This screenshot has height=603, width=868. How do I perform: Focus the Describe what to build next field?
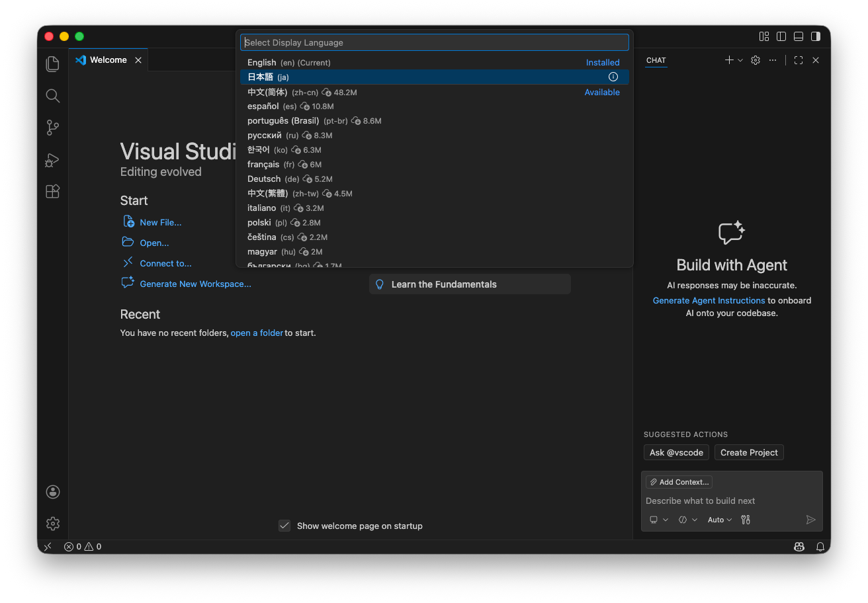pos(732,501)
